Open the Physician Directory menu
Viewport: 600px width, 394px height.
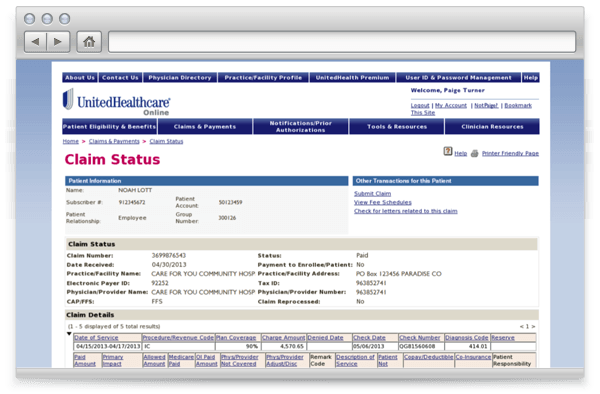pyautogui.click(x=180, y=78)
